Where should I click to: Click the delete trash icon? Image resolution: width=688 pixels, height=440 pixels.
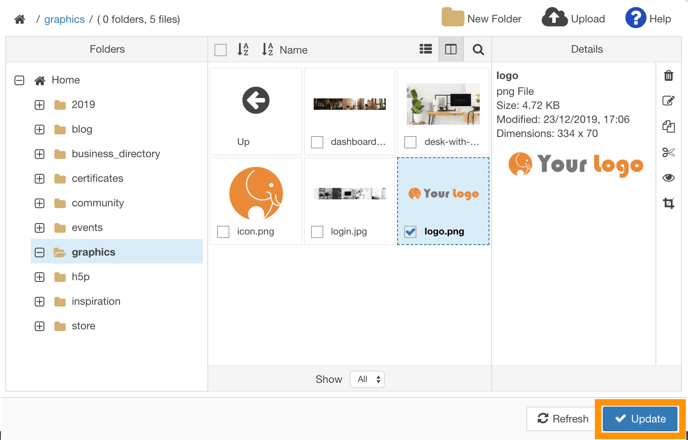click(669, 76)
